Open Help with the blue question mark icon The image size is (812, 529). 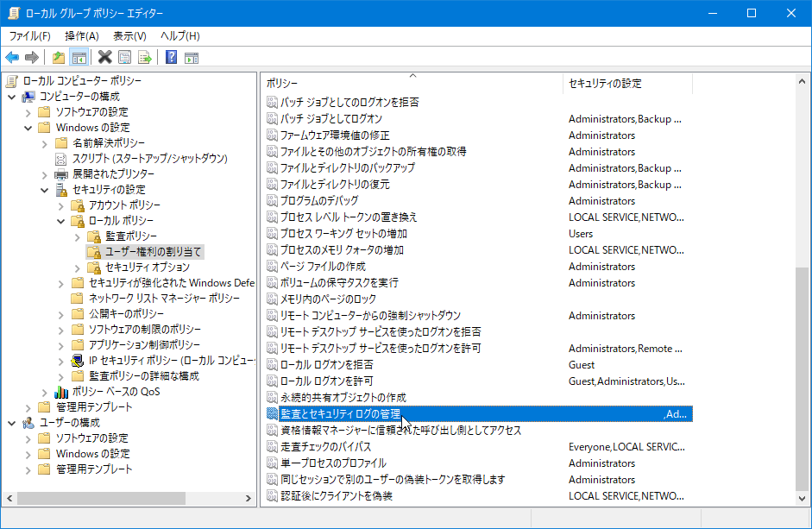[171, 58]
